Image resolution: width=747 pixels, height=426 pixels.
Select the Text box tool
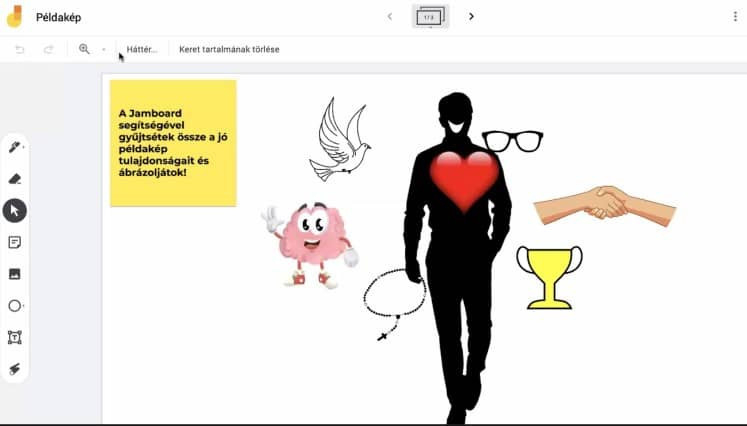point(15,337)
